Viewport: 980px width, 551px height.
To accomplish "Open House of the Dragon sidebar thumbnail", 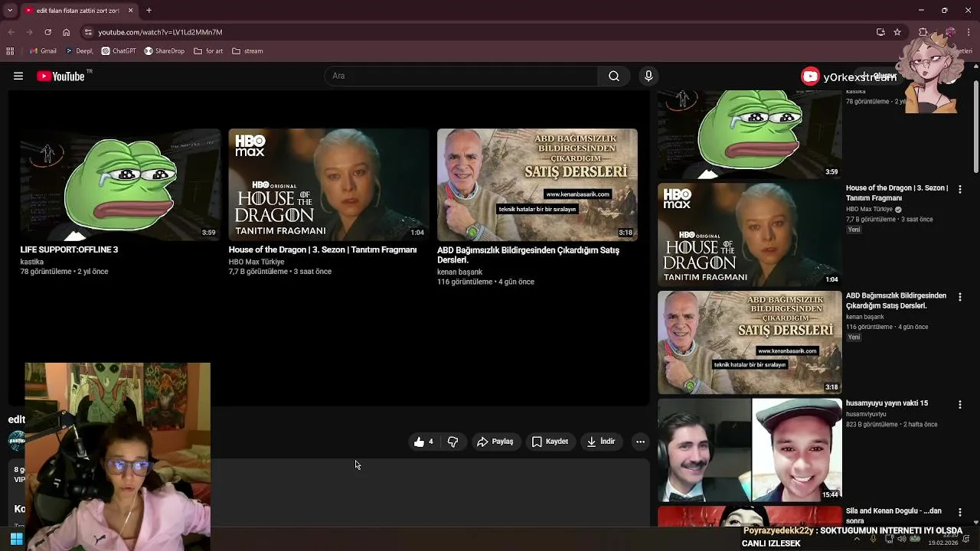I will pyautogui.click(x=750, y=234).
